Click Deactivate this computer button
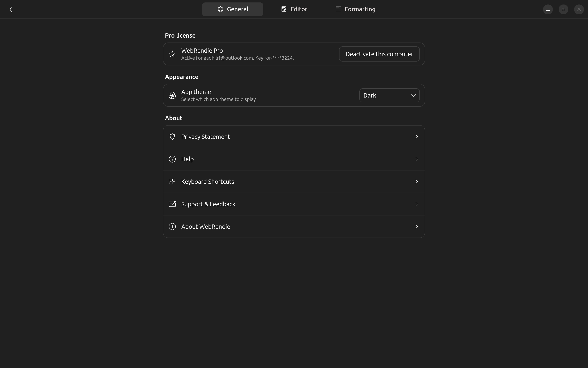Screen dimensions: 588x368 point(379,54)
